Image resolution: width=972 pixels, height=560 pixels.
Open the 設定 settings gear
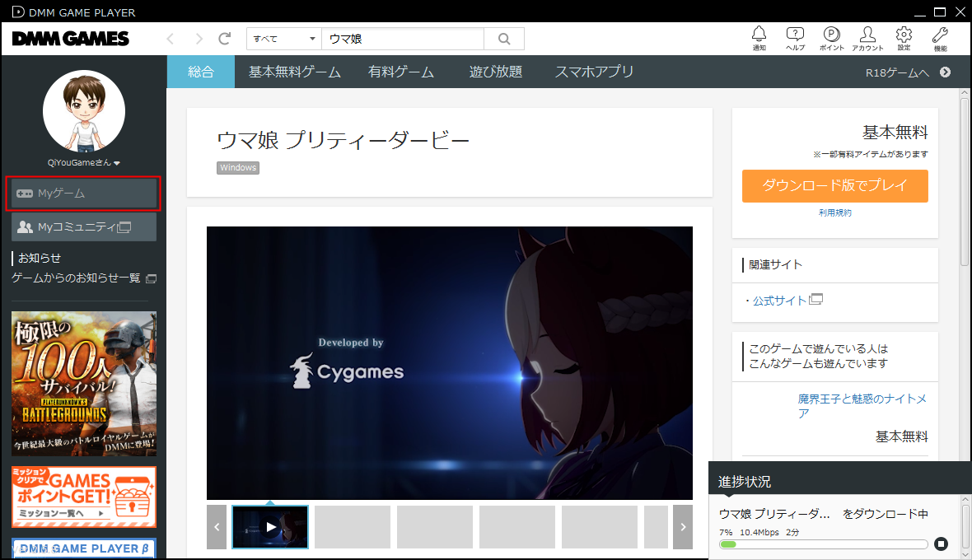coord(904,39)
